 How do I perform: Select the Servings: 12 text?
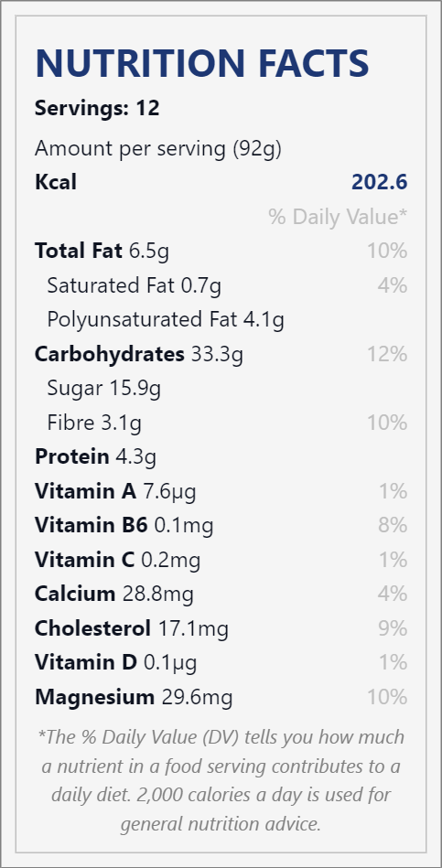click(x=97, y=108)
